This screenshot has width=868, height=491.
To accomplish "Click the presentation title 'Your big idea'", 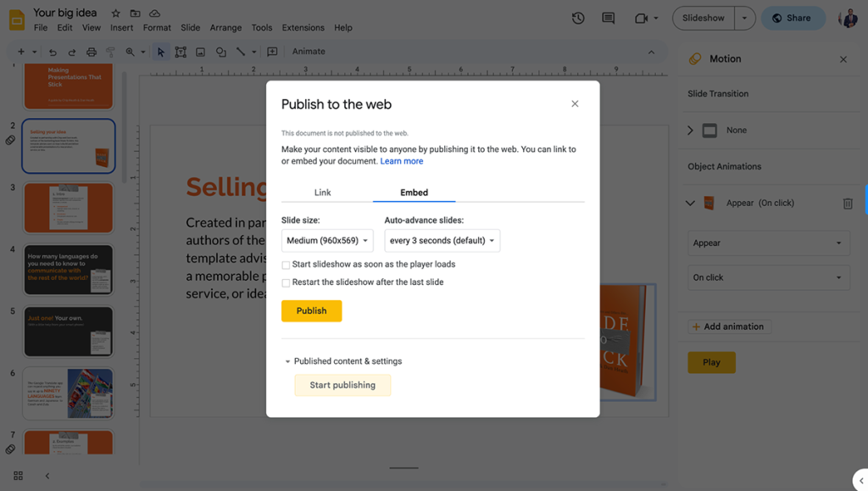I will 64,13.
